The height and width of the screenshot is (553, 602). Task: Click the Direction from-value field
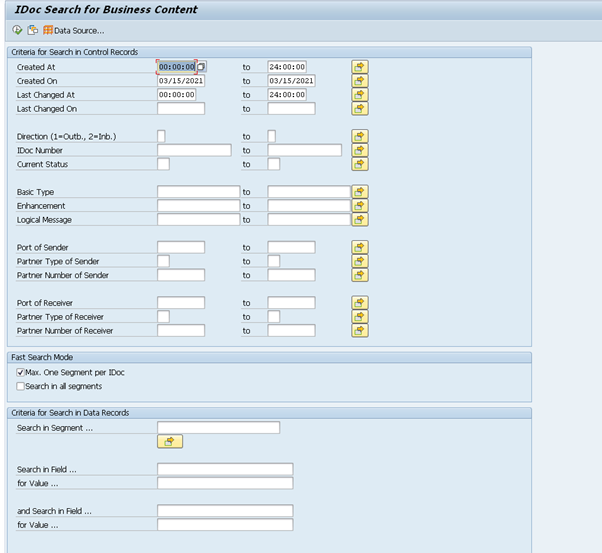click(162, 136)
